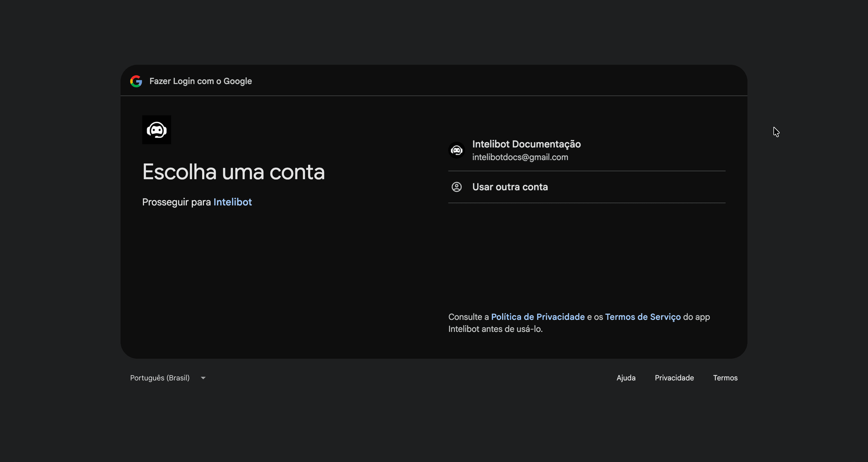Choose Usar outra conta option
868x462 pixels.
(x=587, y=187)
